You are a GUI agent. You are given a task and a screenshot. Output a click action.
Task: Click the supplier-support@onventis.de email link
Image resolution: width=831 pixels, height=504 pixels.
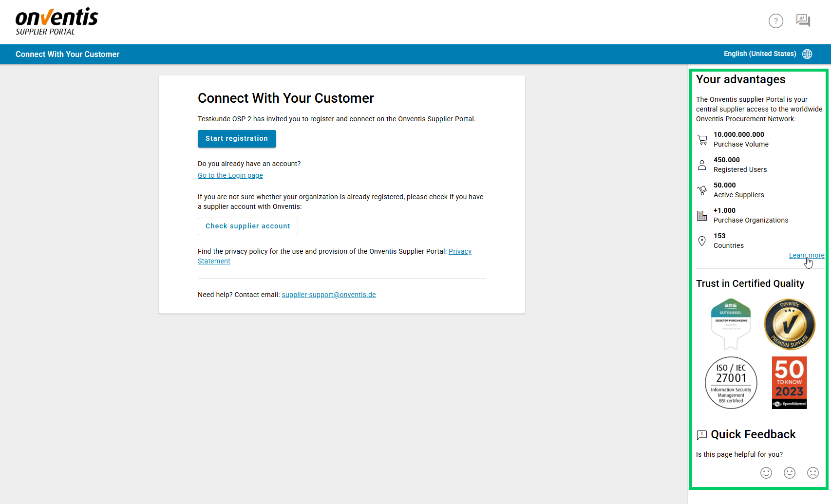[x=329, y=295]
